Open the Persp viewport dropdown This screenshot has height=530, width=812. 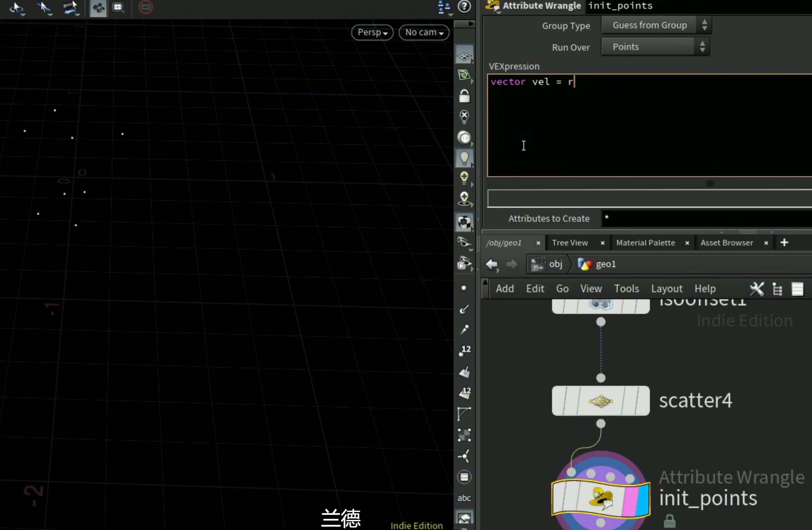372,32
